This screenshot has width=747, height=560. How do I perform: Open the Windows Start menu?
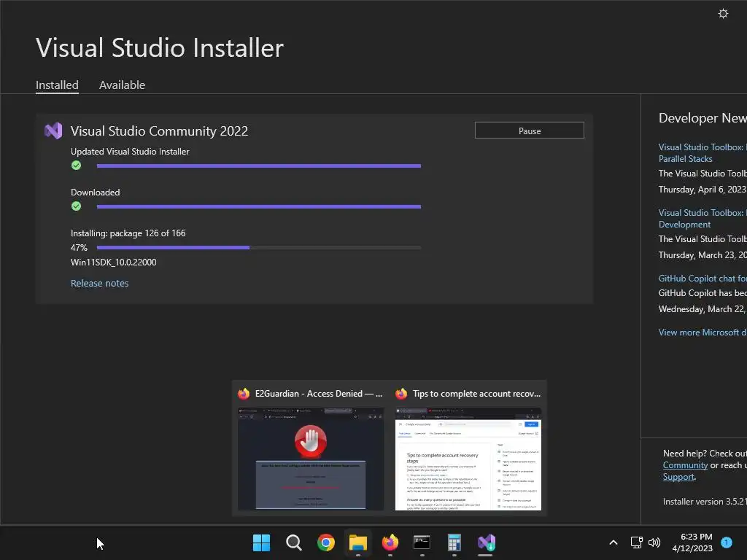click(261, 542)
